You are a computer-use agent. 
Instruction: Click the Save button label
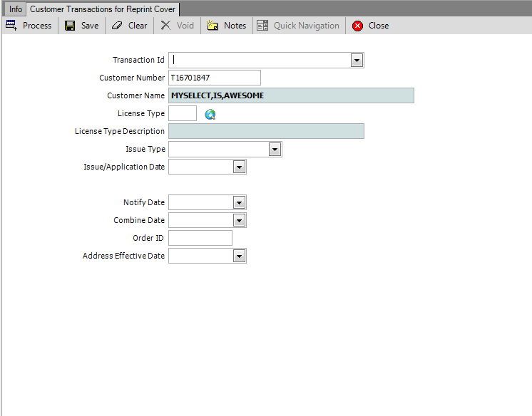90,26
